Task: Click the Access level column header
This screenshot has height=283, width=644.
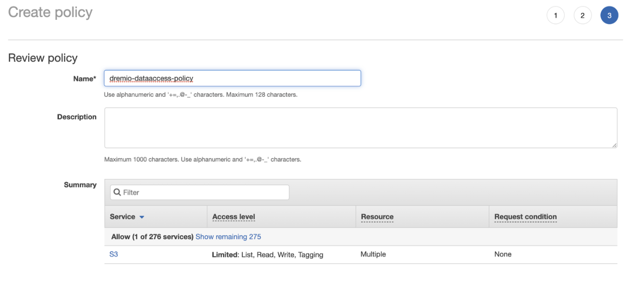Action: pyautogui.click(x=234, y=217)
